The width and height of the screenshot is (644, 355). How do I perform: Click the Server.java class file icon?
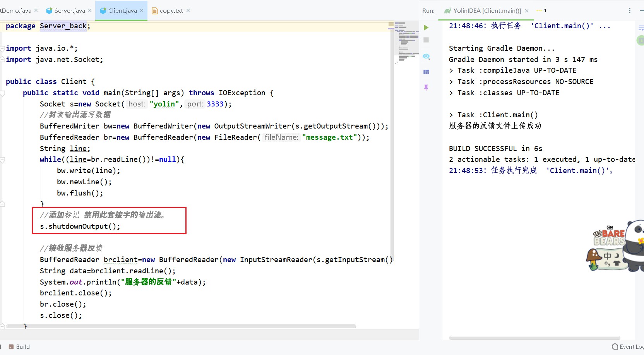(x=49, y=11)
